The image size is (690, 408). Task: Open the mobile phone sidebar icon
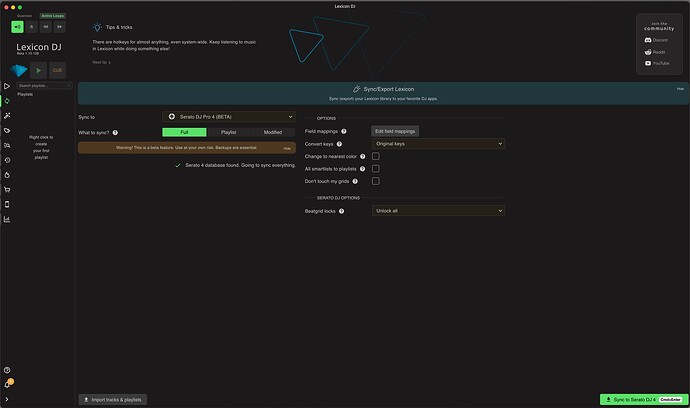(x=7, y=204)
